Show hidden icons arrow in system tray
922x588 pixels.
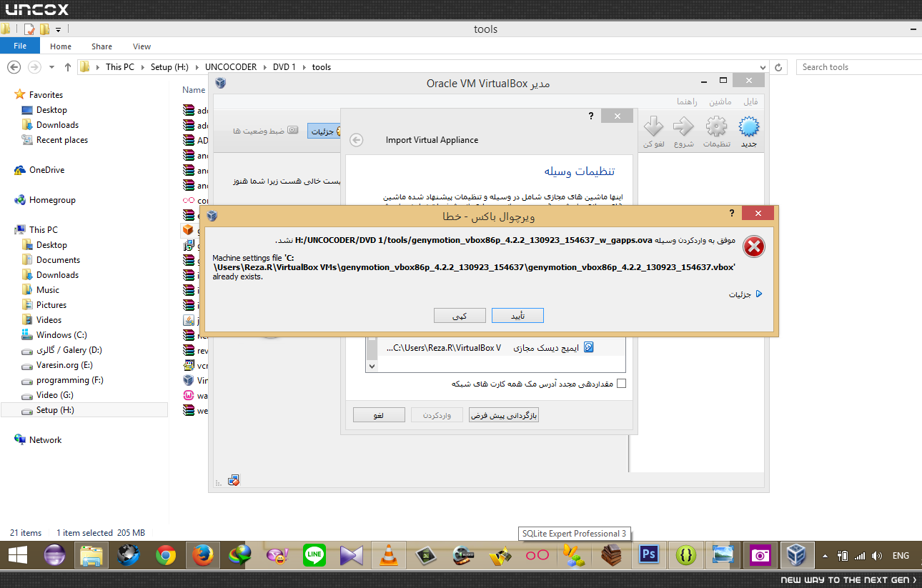pyautogui.click(x=826, y=555)
